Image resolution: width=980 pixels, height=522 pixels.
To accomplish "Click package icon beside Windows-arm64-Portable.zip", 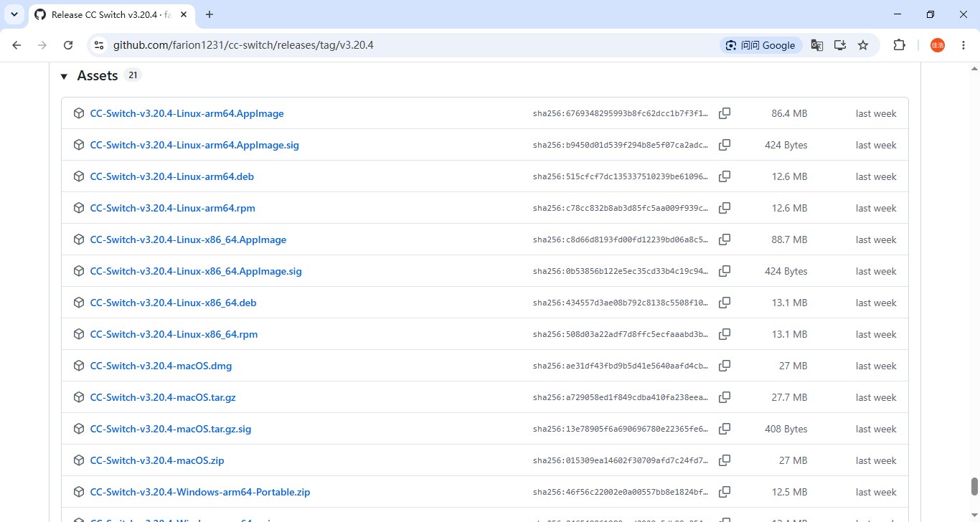I will [79, 492].
